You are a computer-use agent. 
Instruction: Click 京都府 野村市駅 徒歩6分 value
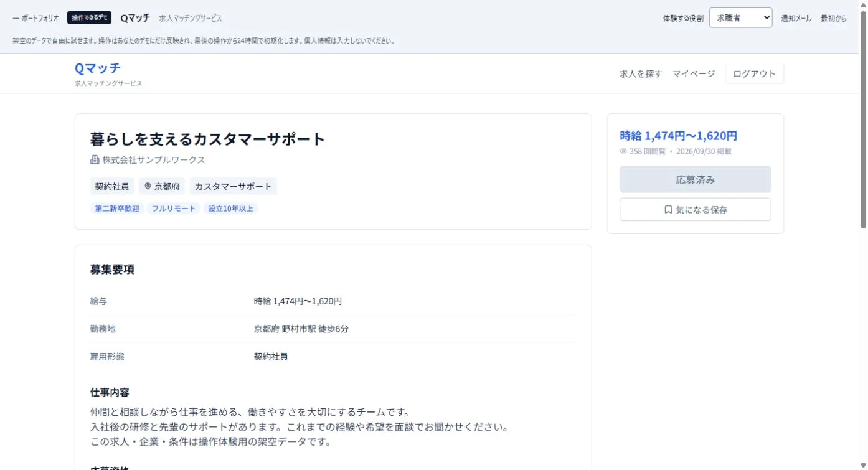(x=301, y=329)
